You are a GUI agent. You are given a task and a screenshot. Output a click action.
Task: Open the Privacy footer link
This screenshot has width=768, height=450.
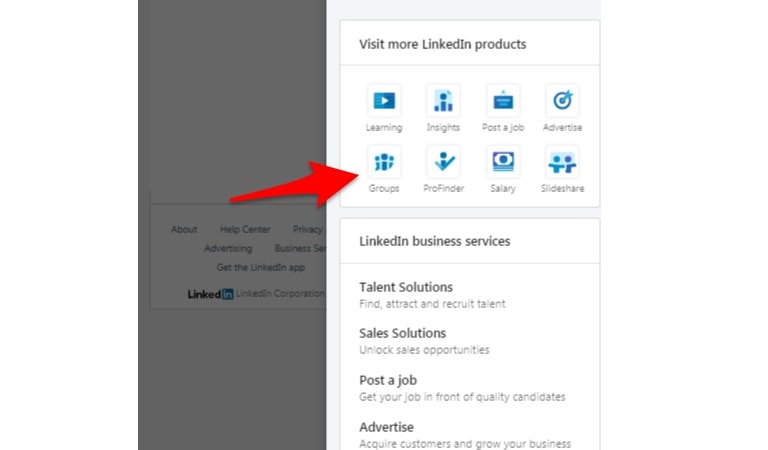coord(309,229)
